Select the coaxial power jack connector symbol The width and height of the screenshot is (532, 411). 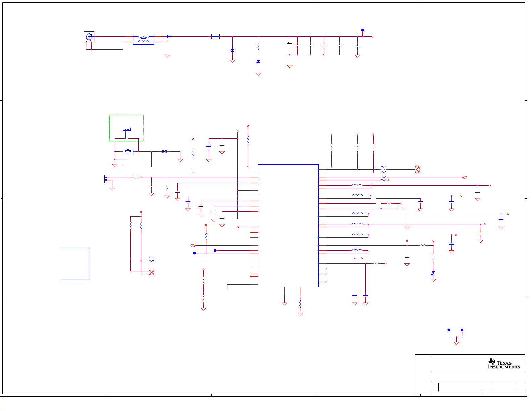click(89, 37)
